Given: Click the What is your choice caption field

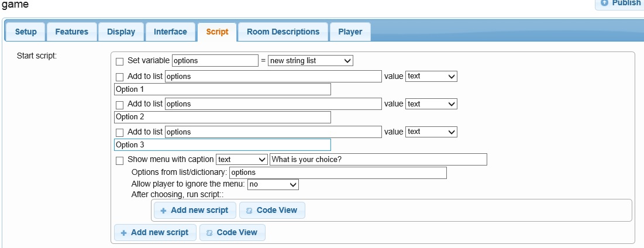Looking at the screenshot, I should [378, 160].
